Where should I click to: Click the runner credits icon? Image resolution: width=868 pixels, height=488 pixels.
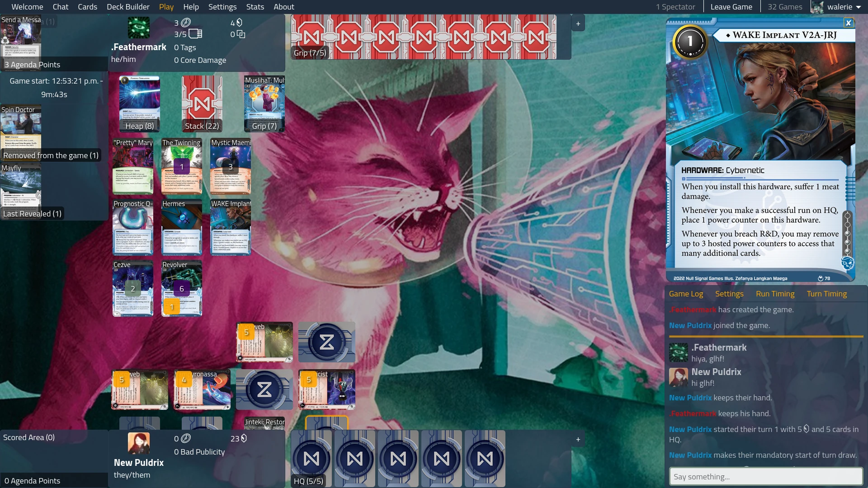pos(240,23)
